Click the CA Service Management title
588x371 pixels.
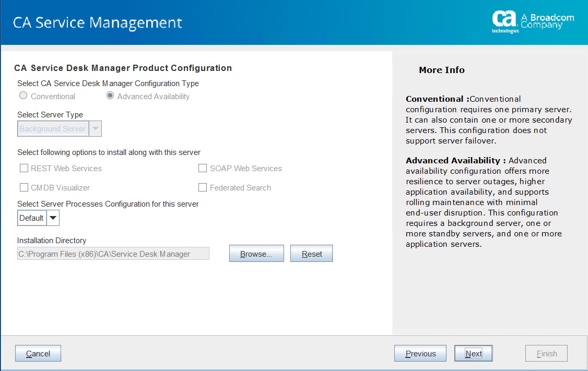98,23
